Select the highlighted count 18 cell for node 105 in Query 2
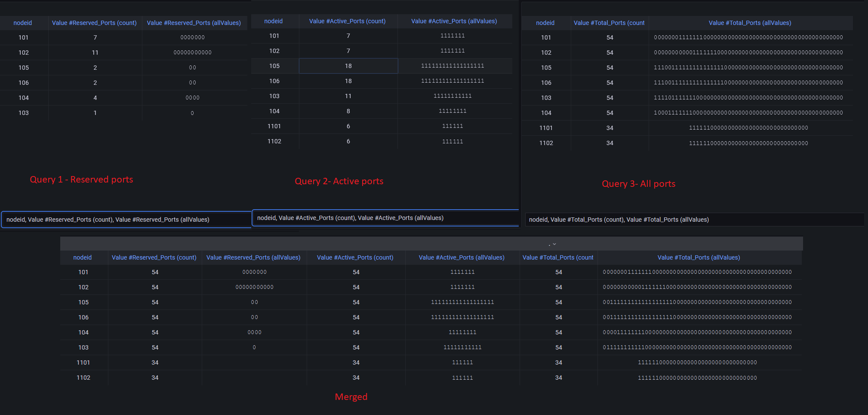Viewport: 868px width, 415px height. pyautogui.click(x=348, y=66)
